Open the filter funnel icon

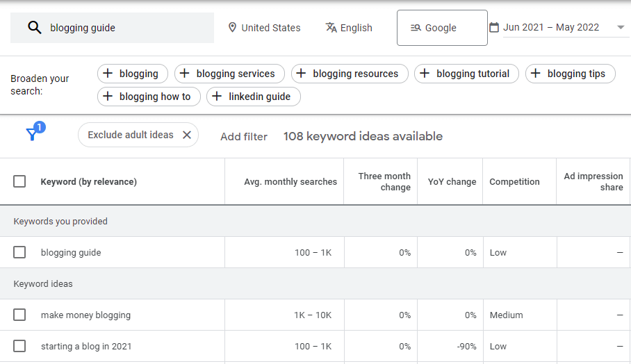[x=32, y=133]
